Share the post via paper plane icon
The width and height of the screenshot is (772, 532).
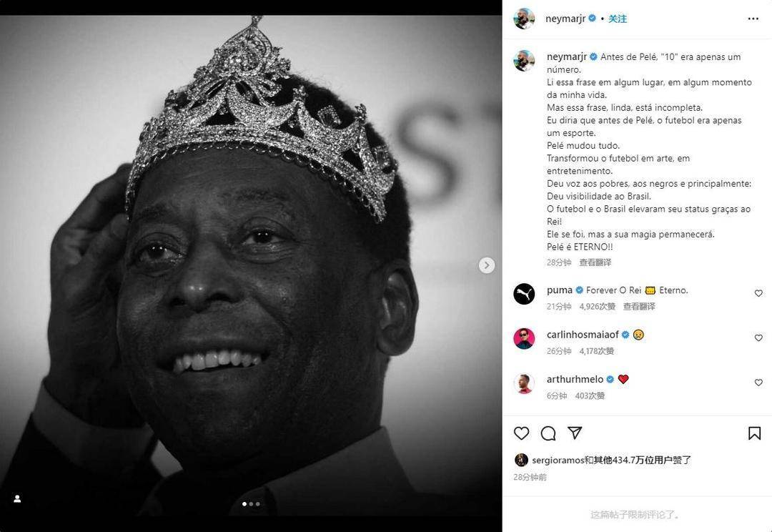(x=575, y=433)
